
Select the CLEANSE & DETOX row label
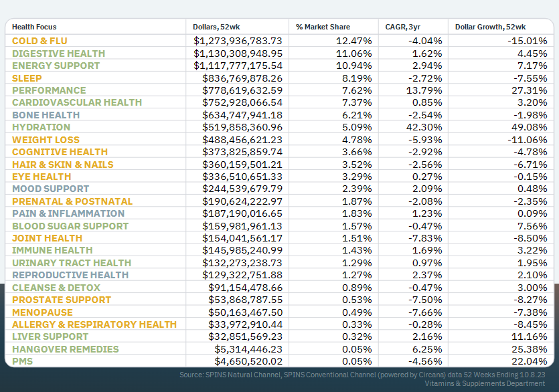tap(56, 288)
